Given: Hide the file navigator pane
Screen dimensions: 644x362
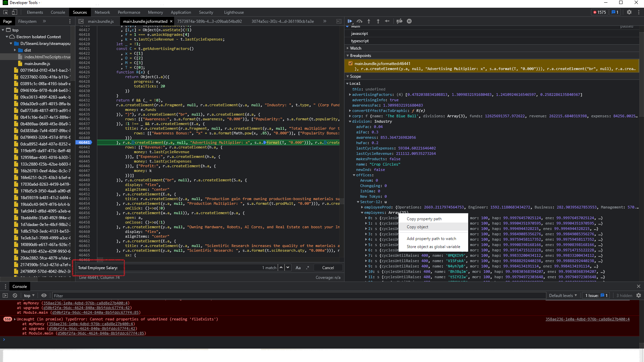Looking at the screenshot, I should pyautogui.click(x=81, y=21).
